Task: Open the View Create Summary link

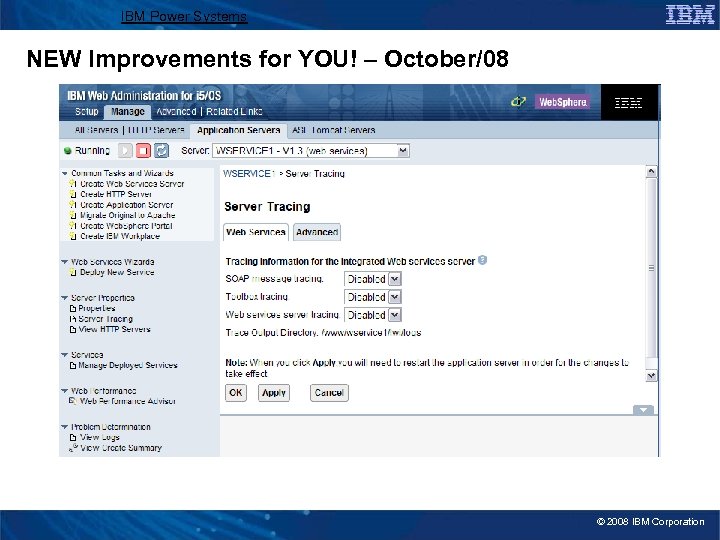Action: pyautogui.click(x=121, y=448)
